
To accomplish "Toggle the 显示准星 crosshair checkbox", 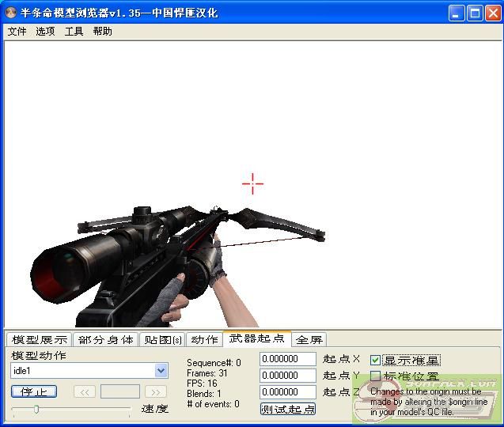I will 376,360.
